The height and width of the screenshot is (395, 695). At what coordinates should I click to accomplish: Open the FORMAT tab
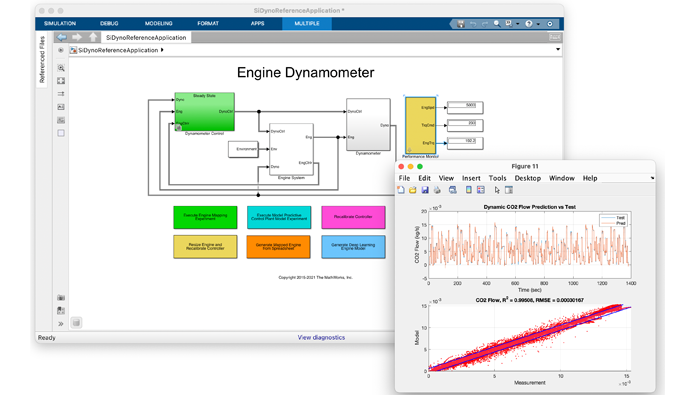(x=208, y=23)
